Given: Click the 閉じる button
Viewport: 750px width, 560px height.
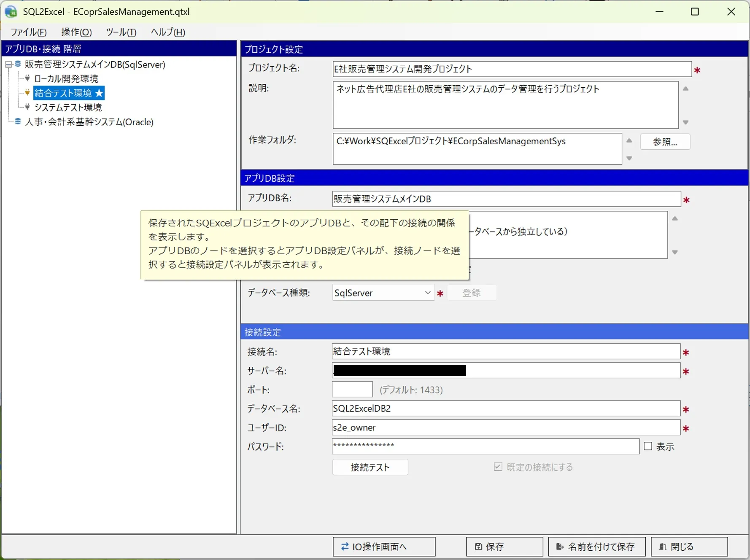Looking at the screenshot, I should (x=689, y=547).
